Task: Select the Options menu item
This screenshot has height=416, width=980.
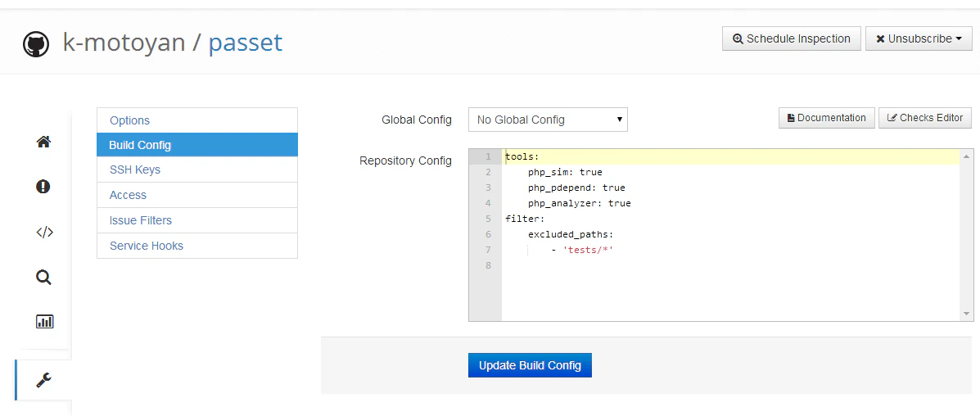Action: click(x=196, y=120)
